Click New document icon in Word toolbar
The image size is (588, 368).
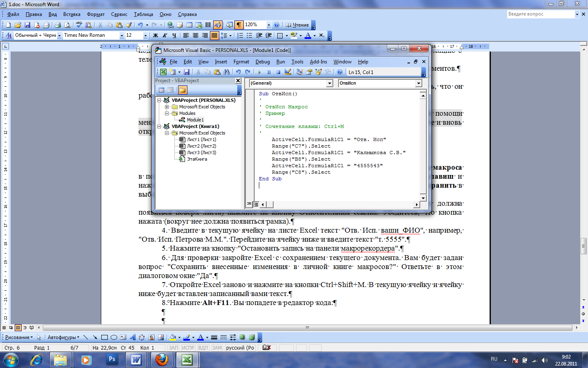(x=8, y=25)
